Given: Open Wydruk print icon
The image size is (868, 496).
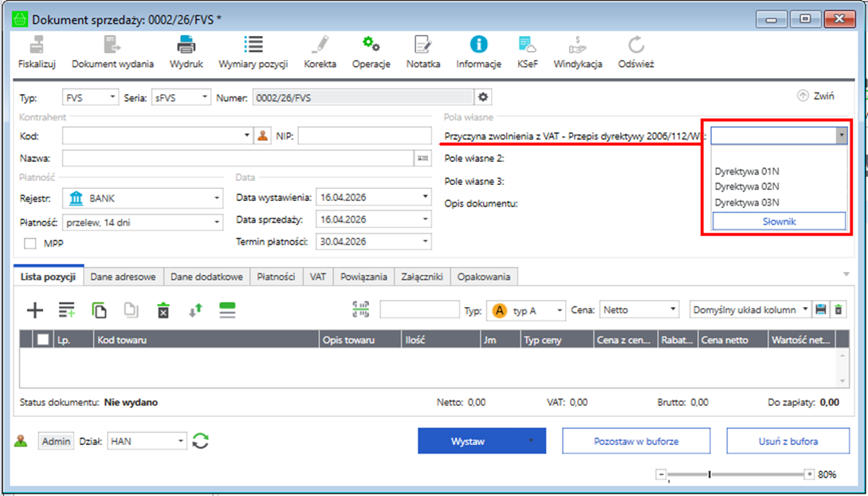Looking at the screenshot, I should pyautogui.click(x=186, y=45).
